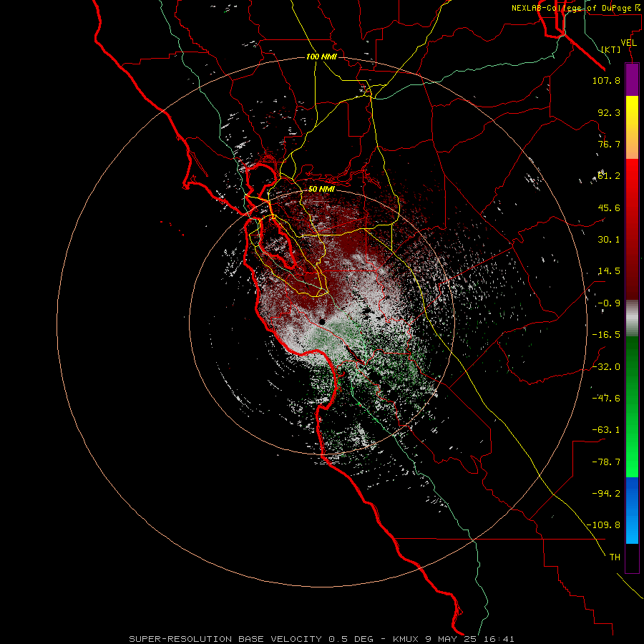Select the 76.7 scale value
644x644 pixels.
point(609,144)
